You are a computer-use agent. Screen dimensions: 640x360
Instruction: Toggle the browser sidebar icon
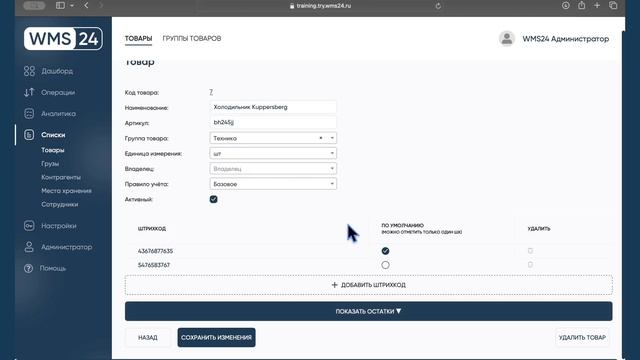point(60,5)
